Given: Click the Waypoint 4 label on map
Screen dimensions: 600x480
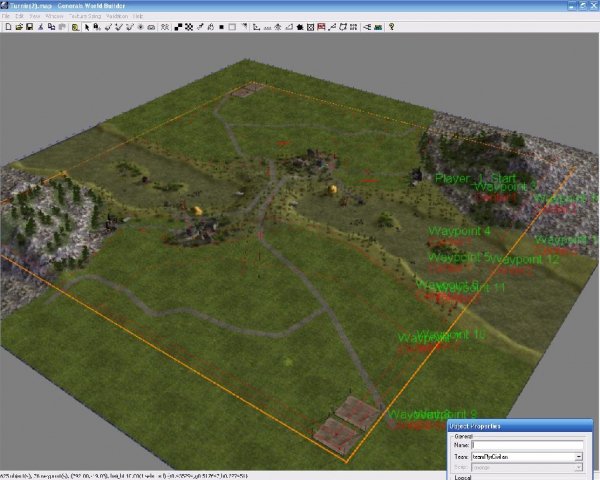Looking at the screenshot, I should [x=460, y=231].
